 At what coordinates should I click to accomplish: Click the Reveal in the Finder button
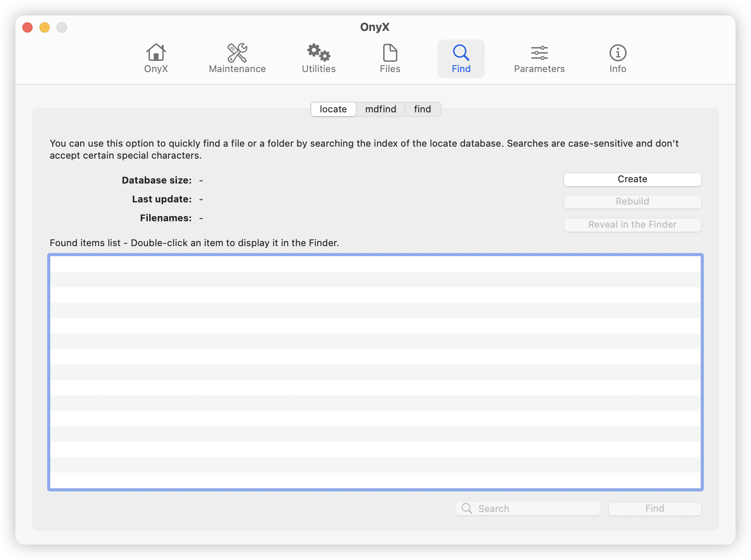click(632, 225)
